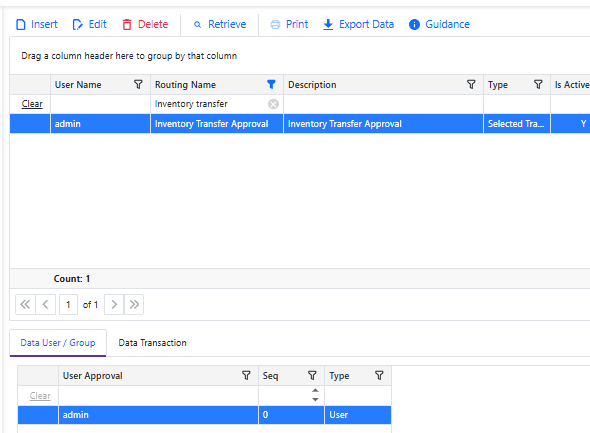The image size is (590, 433).
Task: Select the admin cell in User Name column
Action: click(100, 124)
